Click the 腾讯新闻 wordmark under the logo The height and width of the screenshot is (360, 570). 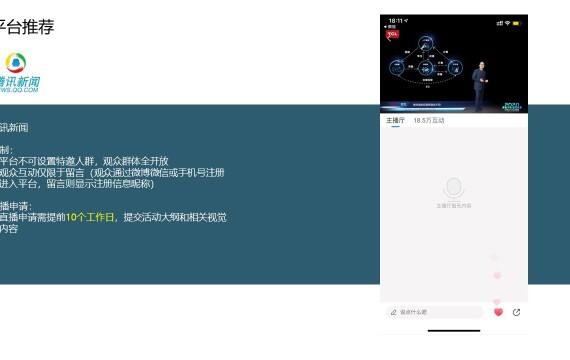[x=19, y=81]
